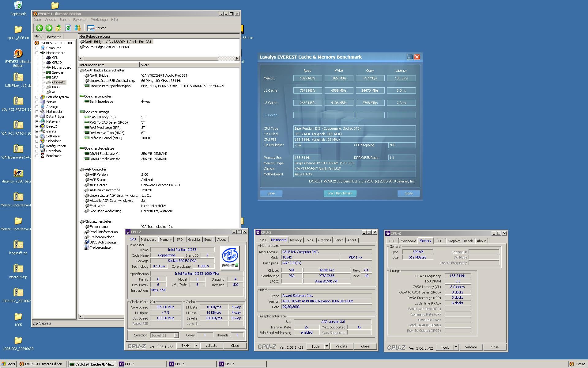Open the Bericht report toolbar button
Viewport: 588px width, 368px height.
[97, 28]
